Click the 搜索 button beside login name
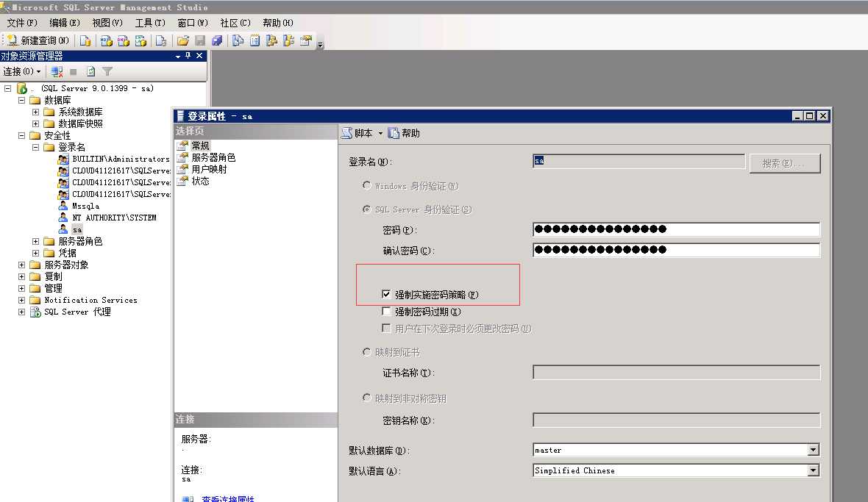Image resolution: width=868 pixels, height=502 pixels. (784, 164)
